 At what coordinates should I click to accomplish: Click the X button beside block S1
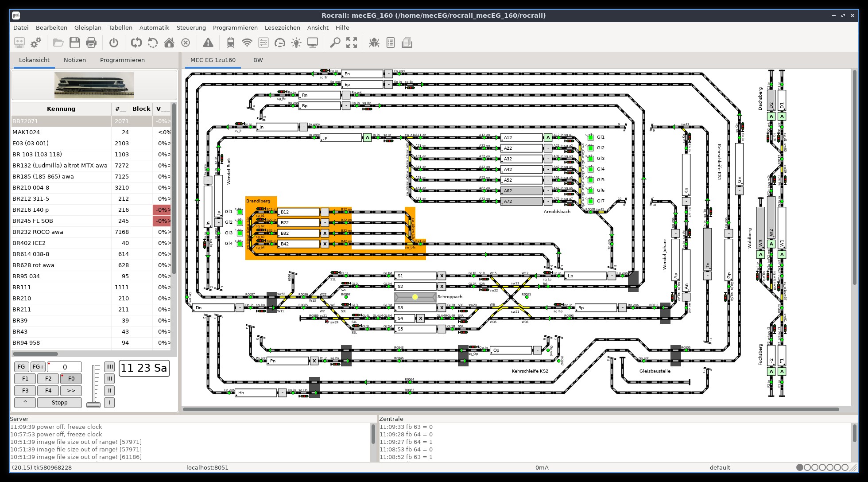(x=442, y=276)
